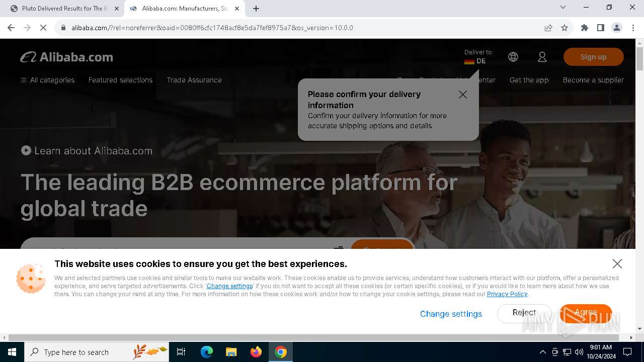Open Chrome extensions puzzle icon
Image resolution: width=644 pixels, height=362 pixels.
(585, 28)
